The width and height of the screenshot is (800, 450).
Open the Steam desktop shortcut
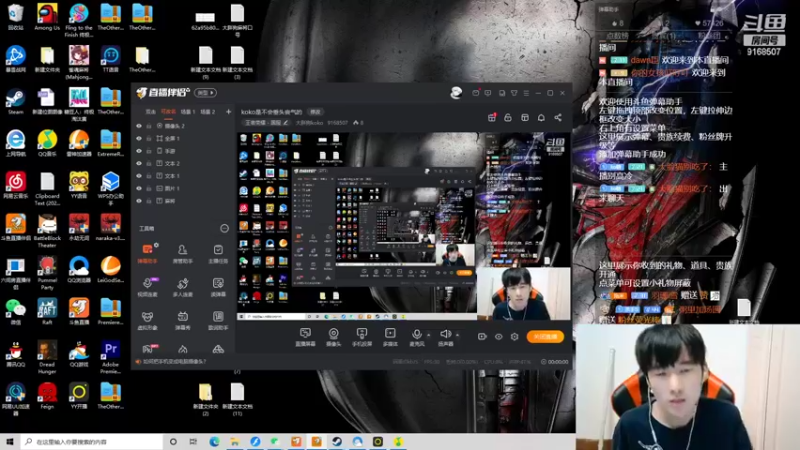(15, 102)
